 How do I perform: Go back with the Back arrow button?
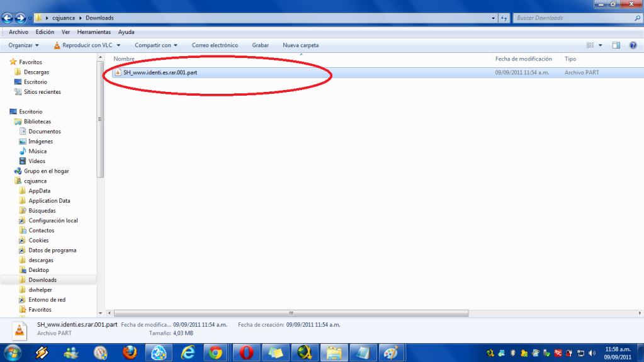coord(8,18)
